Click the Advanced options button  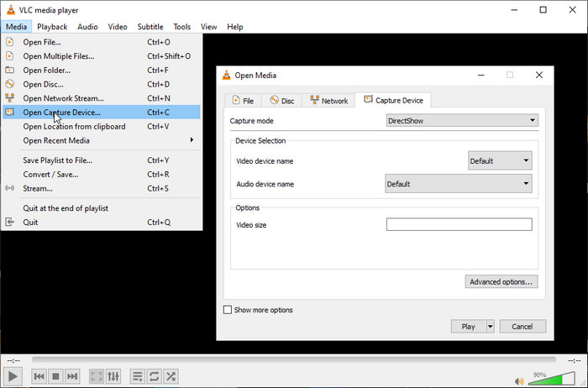tap(501, 282)
